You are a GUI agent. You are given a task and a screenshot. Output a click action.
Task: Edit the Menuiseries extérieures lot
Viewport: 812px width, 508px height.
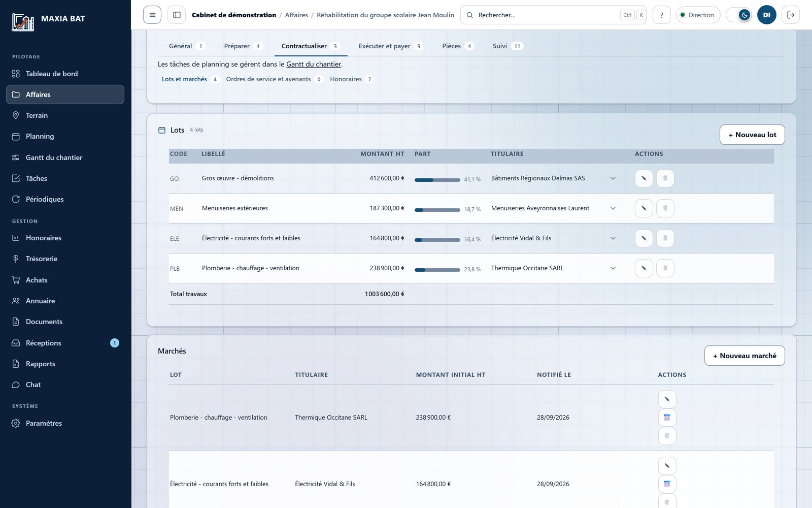point(644,208)
